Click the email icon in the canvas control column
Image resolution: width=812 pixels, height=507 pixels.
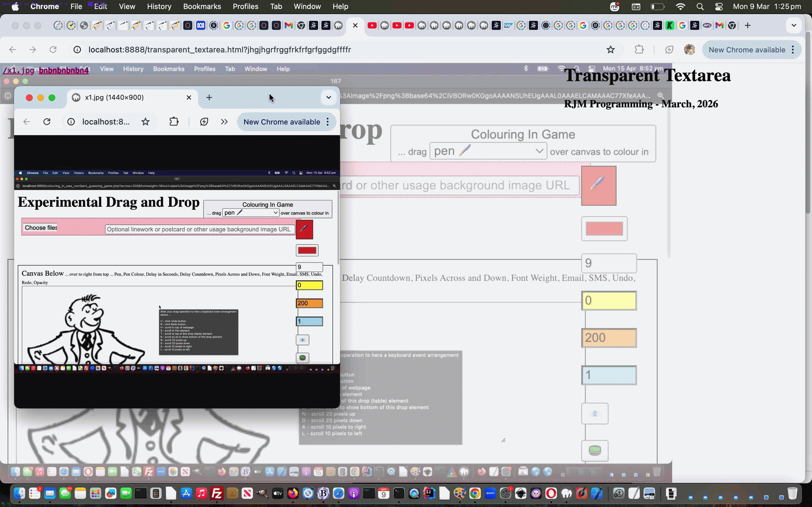[x=303, y=340]
